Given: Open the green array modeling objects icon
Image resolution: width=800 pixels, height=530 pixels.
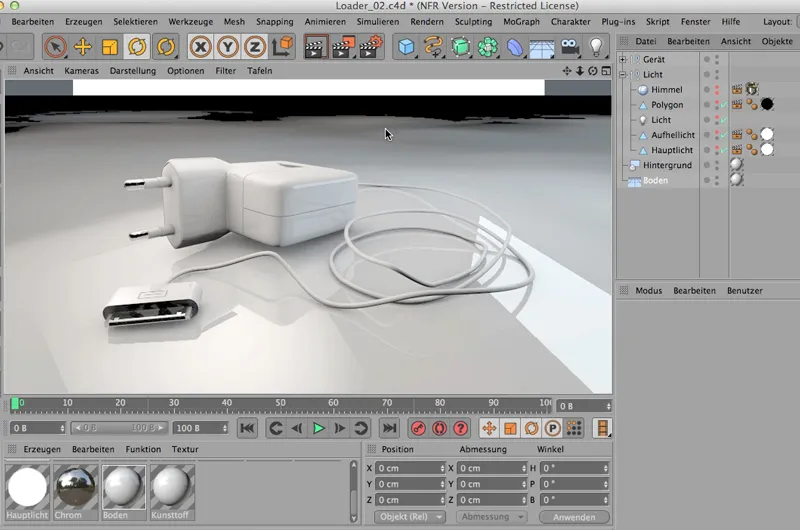Looking at the screenshot, I should (x=488, y=47).
